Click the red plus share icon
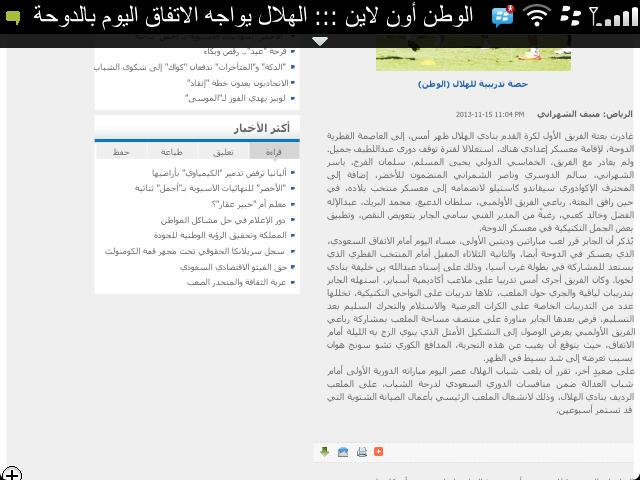 tap(378, 451)
